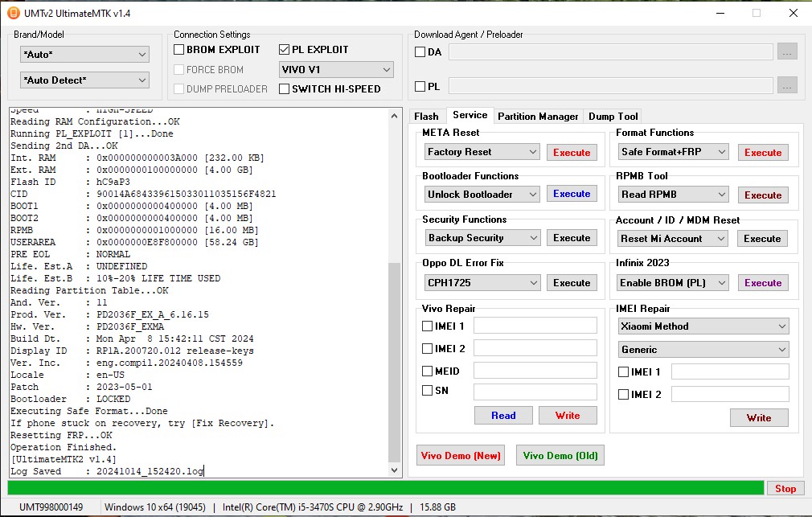
Task: Execute the Account / ID / MDM Reset
Action: coord(762,239)
